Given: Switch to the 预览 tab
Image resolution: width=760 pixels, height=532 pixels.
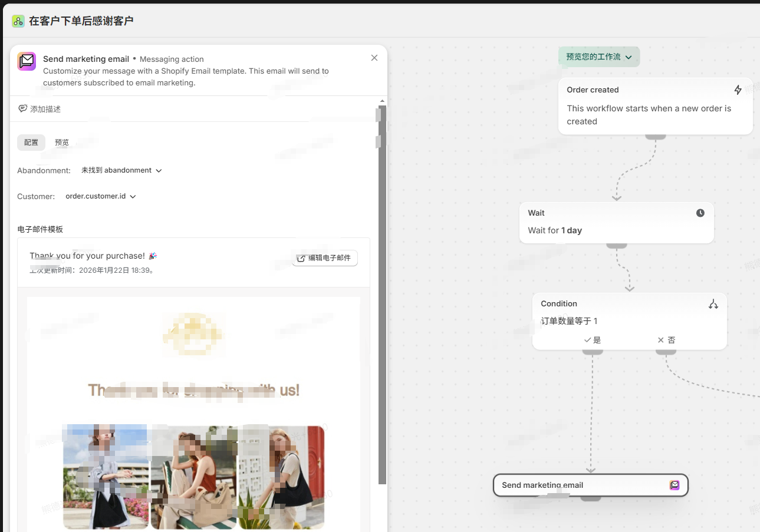Looking at the screenshot, I should tap(62, 143).
